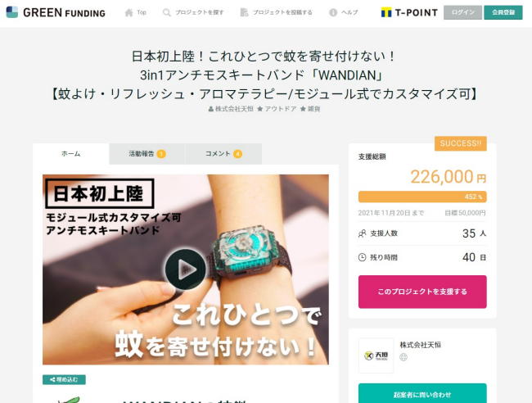This screenshot has width=532, height=403.
Task: Click the T-POINT logo
Action: pos(409,12)
